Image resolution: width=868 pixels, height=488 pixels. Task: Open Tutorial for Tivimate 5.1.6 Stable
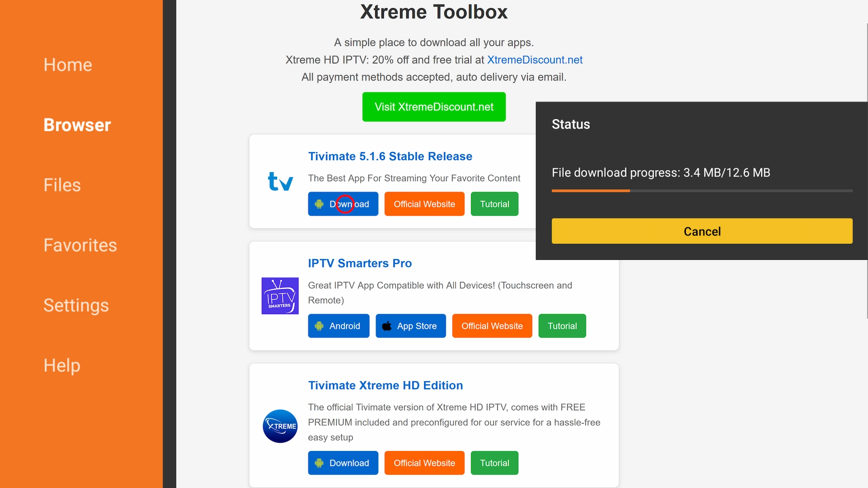(495, 204)
